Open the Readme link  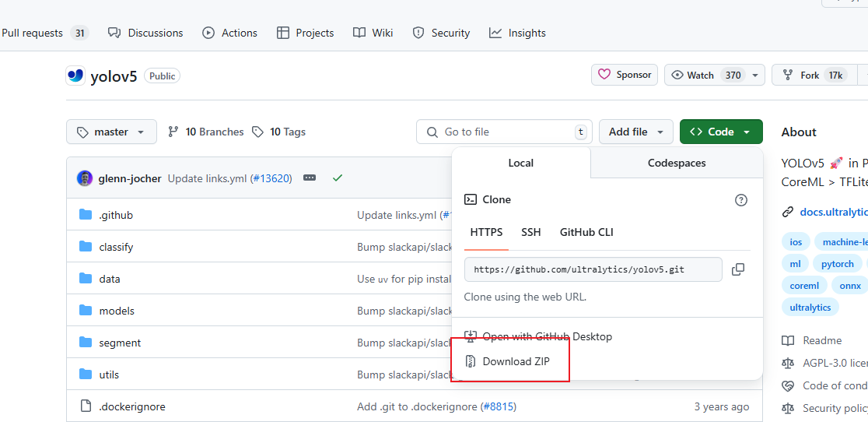(x=812, y=340)
